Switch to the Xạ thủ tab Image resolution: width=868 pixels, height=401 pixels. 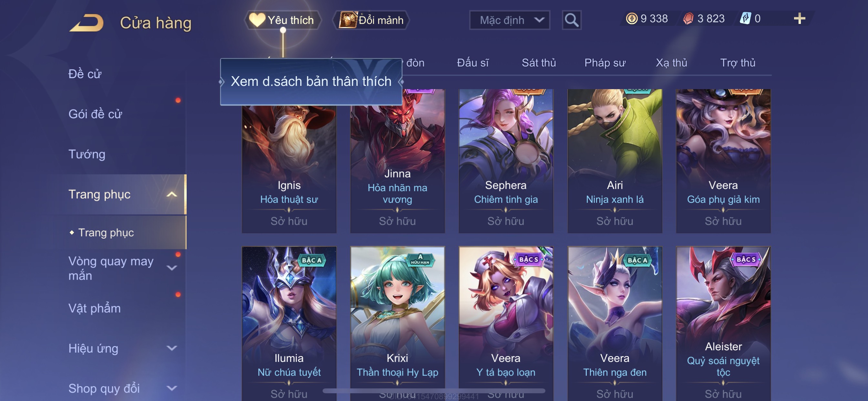[x=671, y=63]
